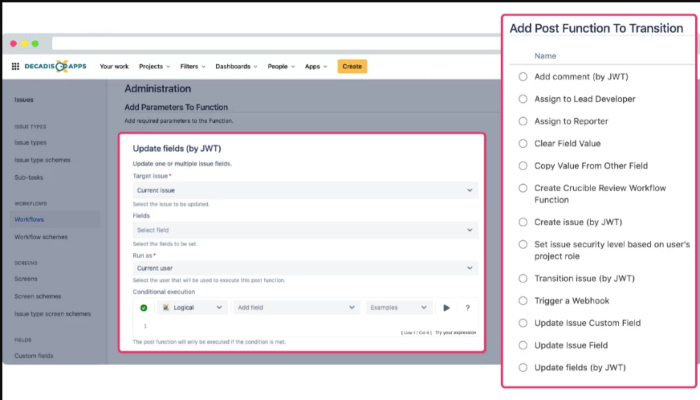
Task: Open Custom fields in the sidebar
Action: coord(34,356)
